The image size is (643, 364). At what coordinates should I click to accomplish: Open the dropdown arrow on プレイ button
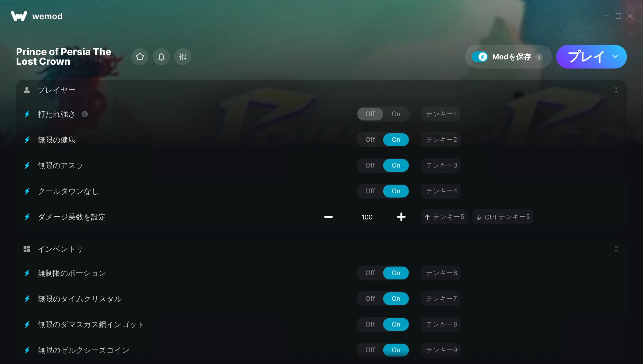pos(615,57)
